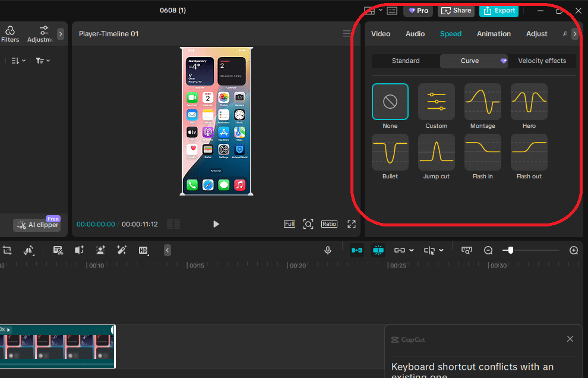Select the None curve option
588x378 pixels.
pos(390,102)
